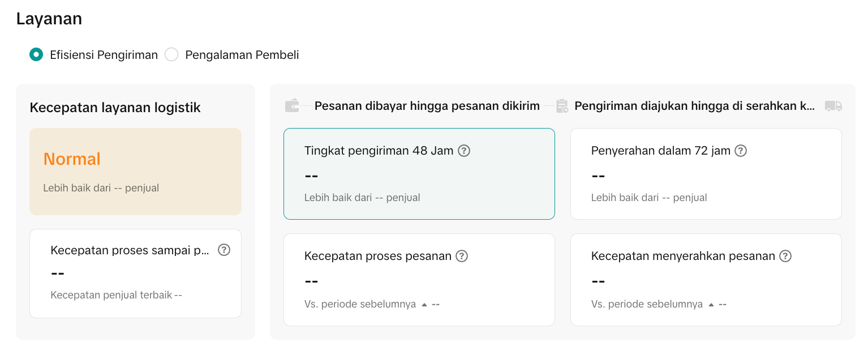Click Pengiriman diajukan hingga di serahkan heading
This screenshot has height=350, width=868.
(x=694, y=106)
